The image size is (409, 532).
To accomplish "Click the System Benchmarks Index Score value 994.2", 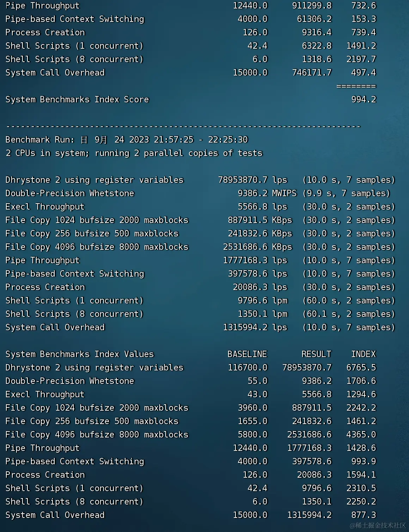I will (x=364, y=99).
